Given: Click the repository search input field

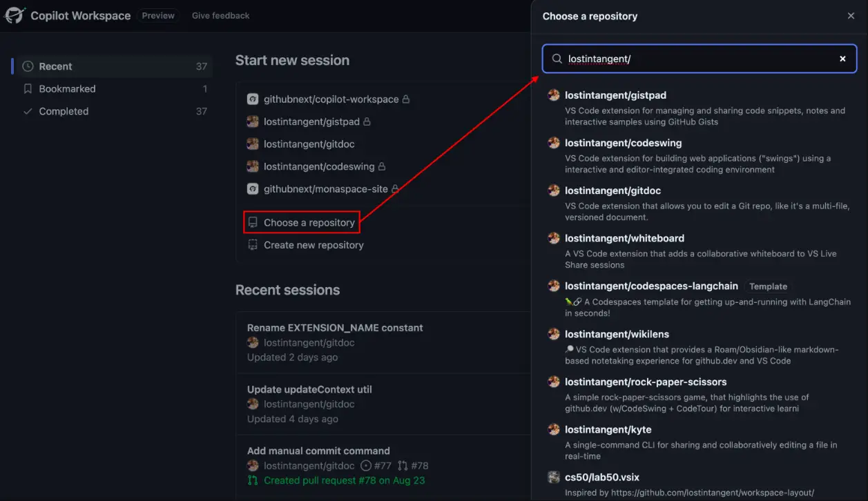Looking at the screenshot, I should coord(700,59).
